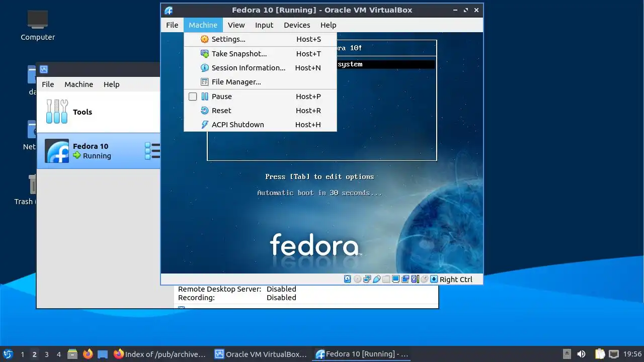Switch to workspace 3
The image size is (644, 362).
coord(46,354)
